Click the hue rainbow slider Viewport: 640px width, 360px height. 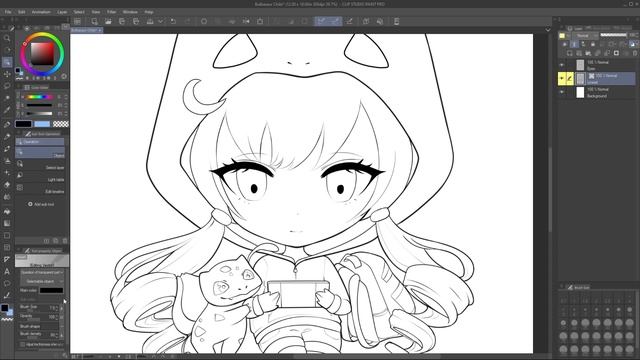[x=39, y=97]
